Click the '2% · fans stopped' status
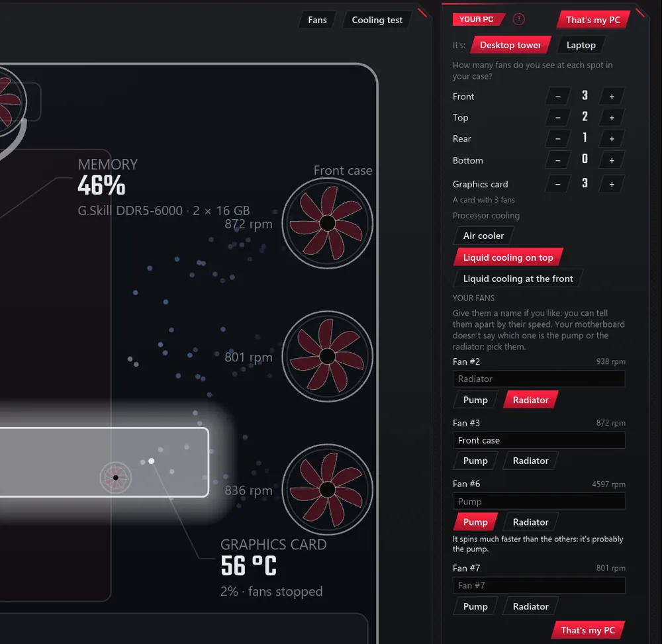662x644 pixels. 271,591
